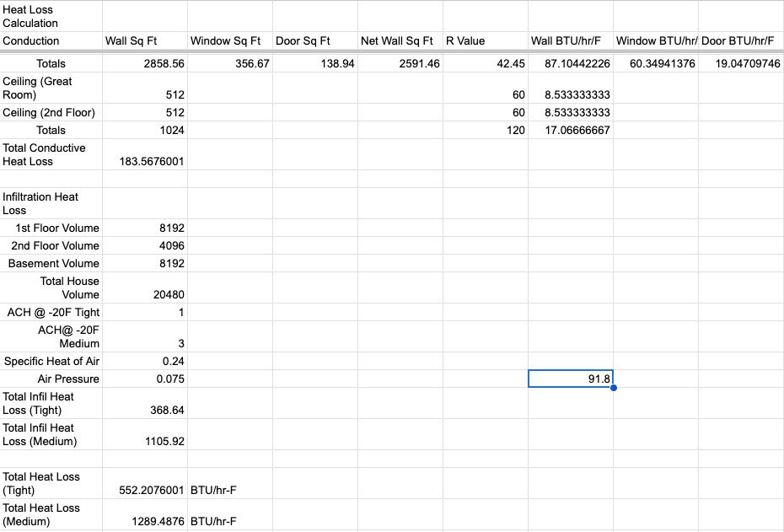Select the cell with 60.34941376

pyautogui.click(x=656, y=63)
